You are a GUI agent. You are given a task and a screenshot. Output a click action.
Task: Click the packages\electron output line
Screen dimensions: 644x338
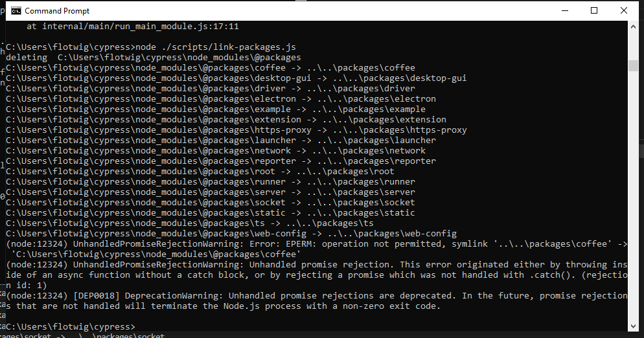click(x=220, y=99)
